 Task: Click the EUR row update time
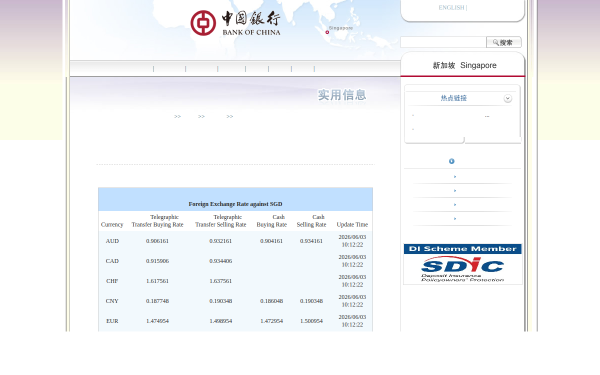click(x=352, y=321)
